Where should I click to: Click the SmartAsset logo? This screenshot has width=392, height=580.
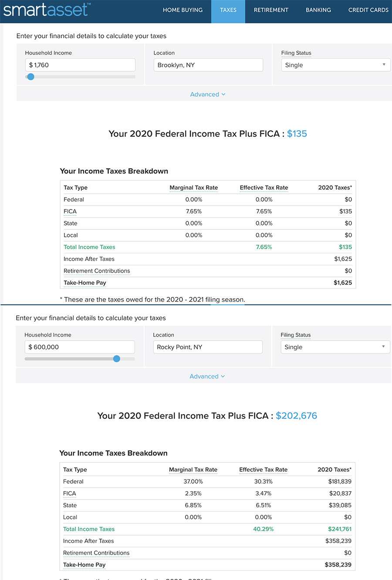tap(47, 9)
